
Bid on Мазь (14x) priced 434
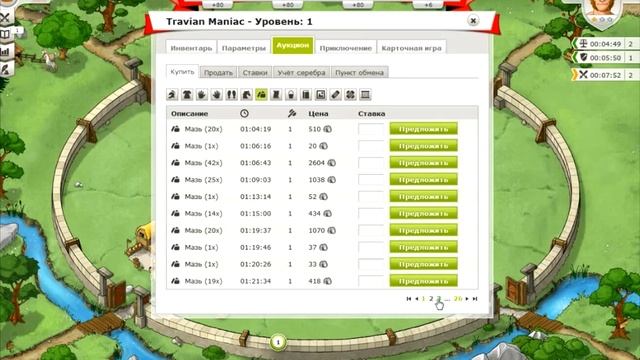tap(423, 213)
